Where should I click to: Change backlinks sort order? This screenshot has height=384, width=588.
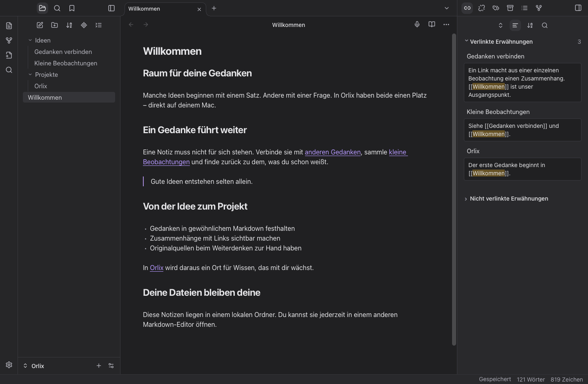(530, 25)
